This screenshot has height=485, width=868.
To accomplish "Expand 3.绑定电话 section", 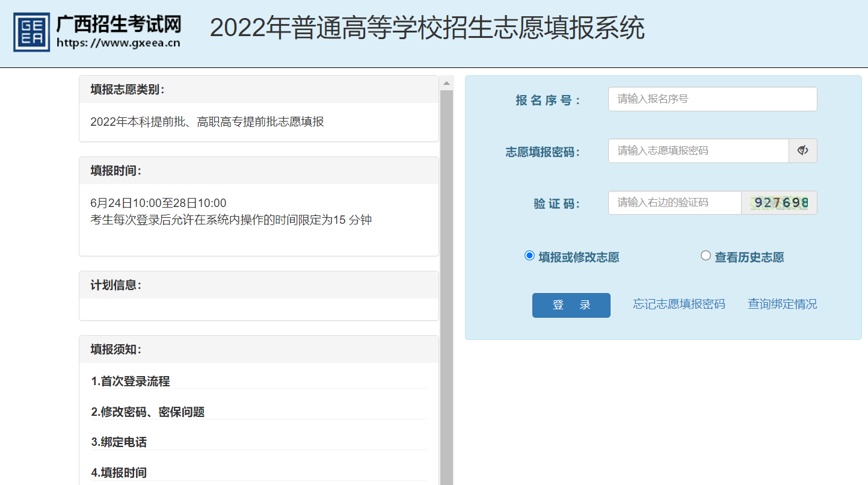I will pyautogui.click(x=119, y=442).
